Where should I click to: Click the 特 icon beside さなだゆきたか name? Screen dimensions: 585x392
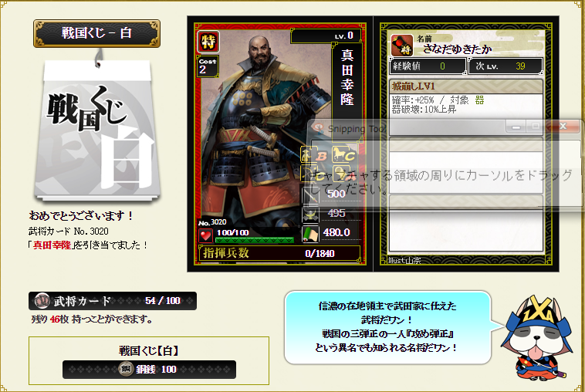click(x=402, y=45)
